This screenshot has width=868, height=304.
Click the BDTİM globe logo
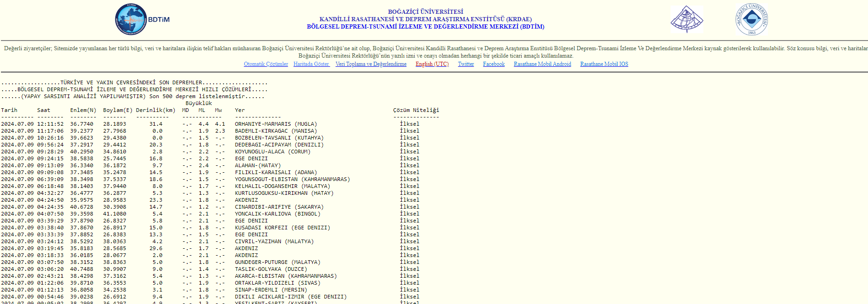click(x=131, y=19)
